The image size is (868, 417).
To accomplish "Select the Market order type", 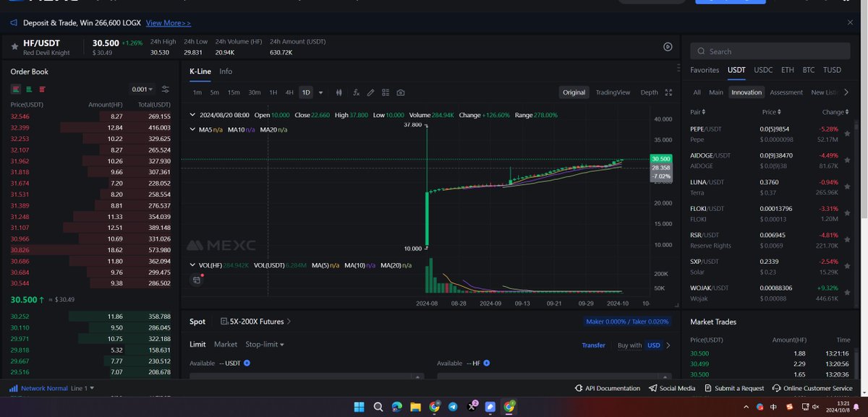I will click(x=226, y=344).
